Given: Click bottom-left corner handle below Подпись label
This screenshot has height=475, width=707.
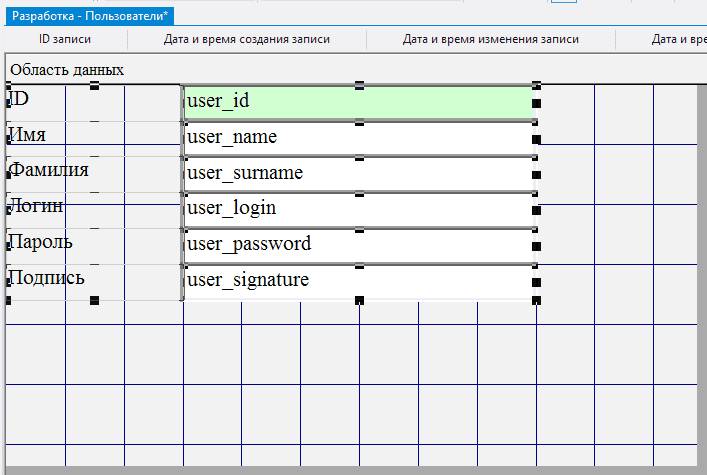Looking at the screenshot, I should [x=8, y=300].
